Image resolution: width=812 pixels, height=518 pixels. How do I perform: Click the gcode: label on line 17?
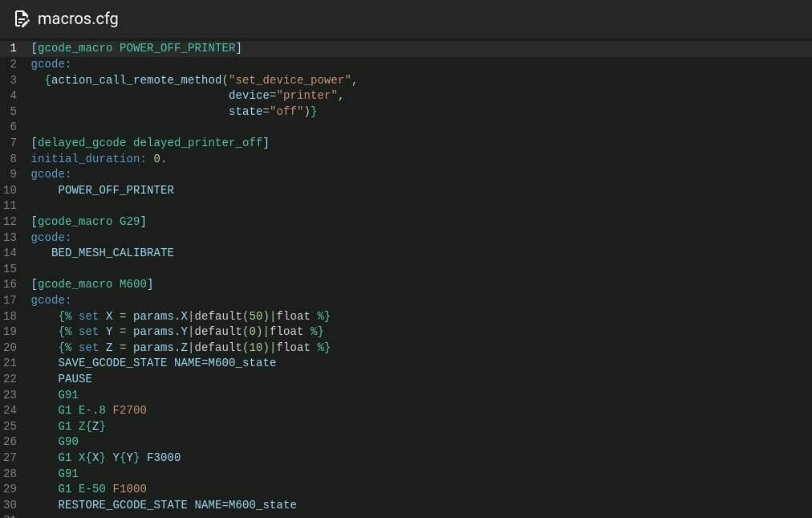(x=51, y=300)
